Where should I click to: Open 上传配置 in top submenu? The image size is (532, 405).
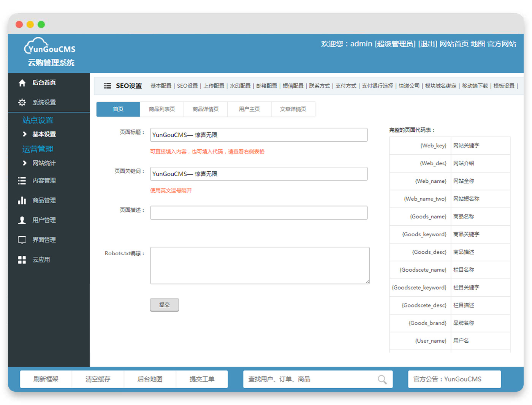[214, 86]
